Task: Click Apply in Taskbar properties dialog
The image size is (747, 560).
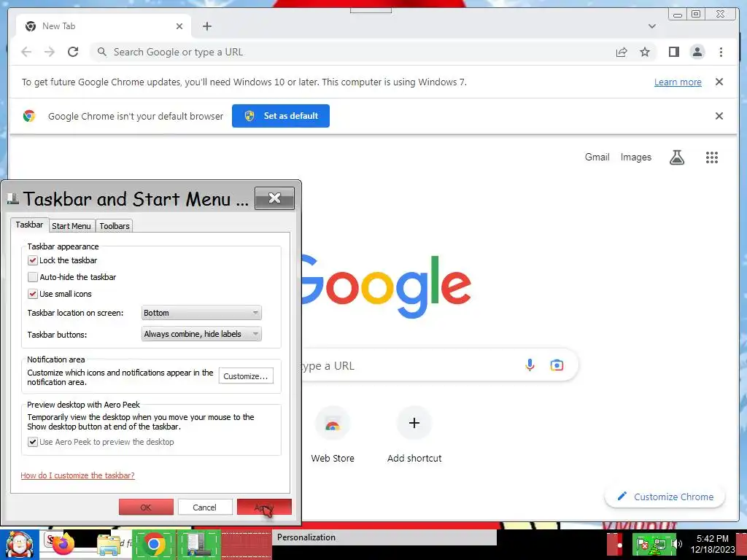Action: 264,507
